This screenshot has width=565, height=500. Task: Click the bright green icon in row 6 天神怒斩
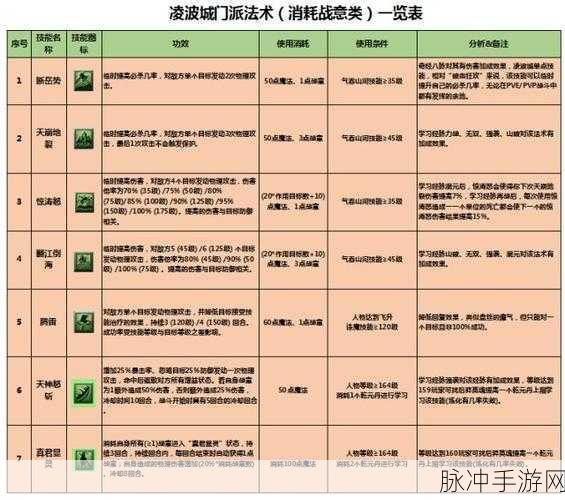(x=84, y=393)
